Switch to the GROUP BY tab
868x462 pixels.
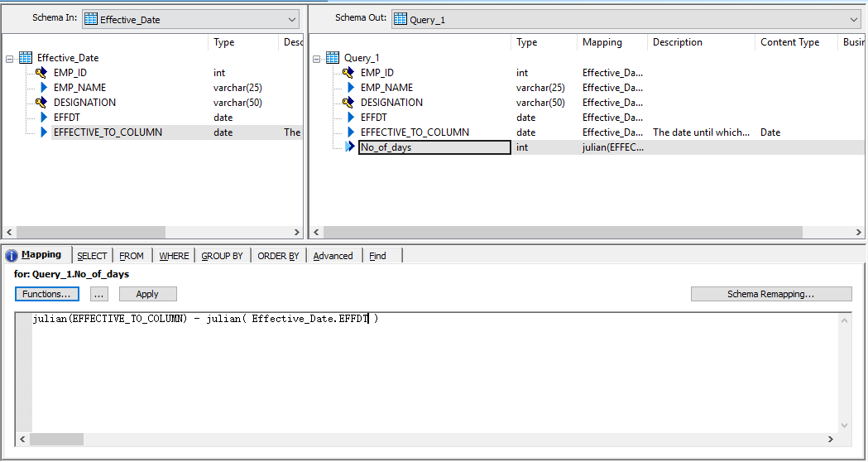222,256
